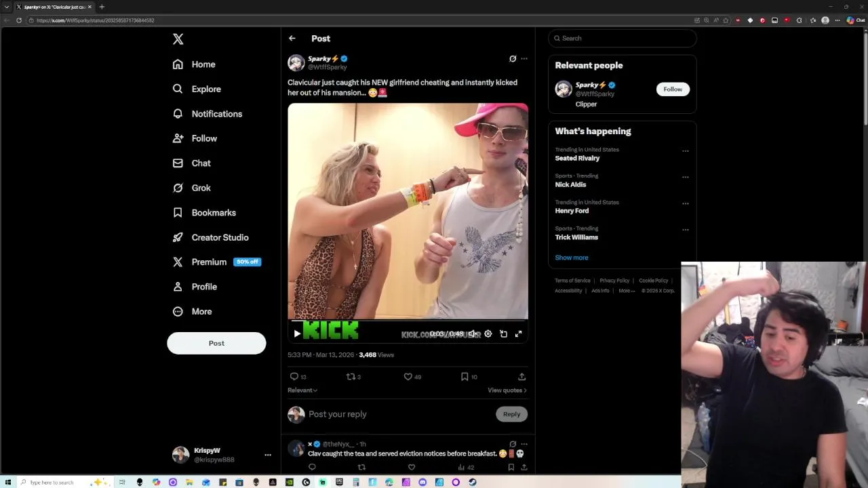The height and width of the screenshot is (488, 868).
Task: Play the Kick video
Action: click(x=297, y=333)
